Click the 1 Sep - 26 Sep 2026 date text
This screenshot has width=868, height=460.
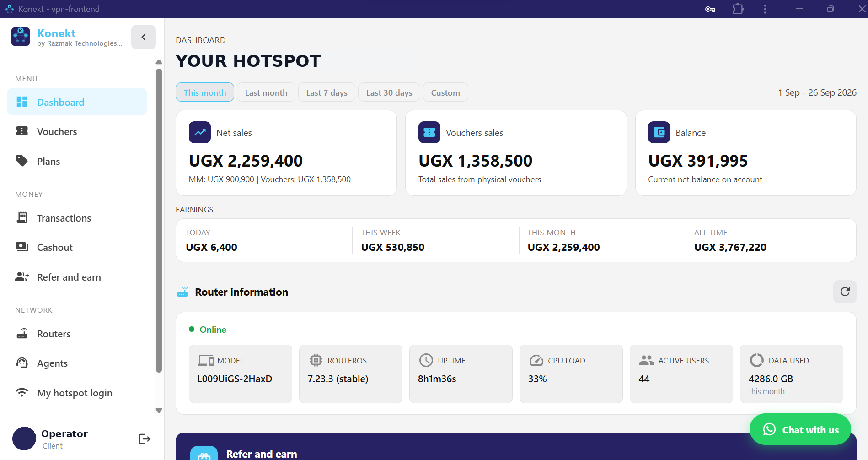point(817,92)
